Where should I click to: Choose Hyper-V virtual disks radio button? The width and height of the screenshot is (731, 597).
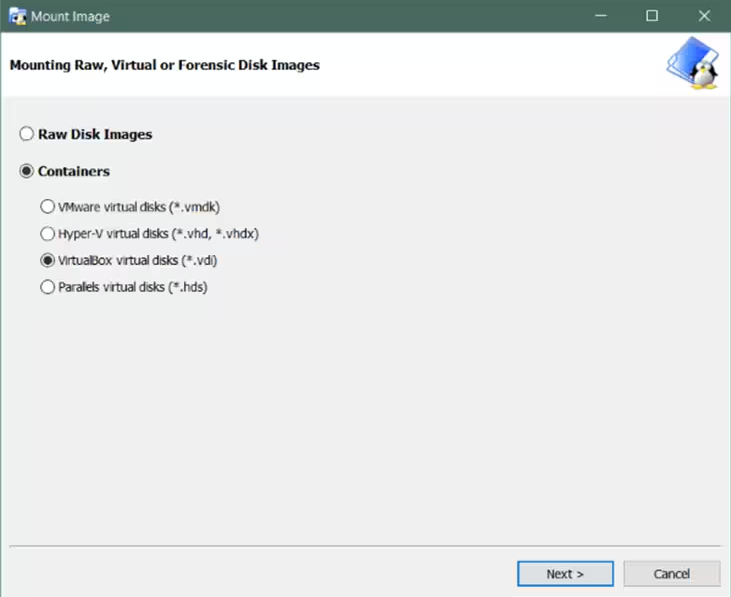coord(47,234)
